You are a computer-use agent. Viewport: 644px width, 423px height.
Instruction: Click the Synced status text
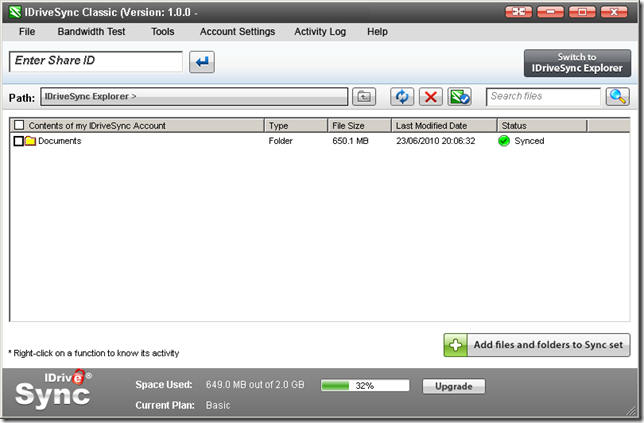click(529, 141)
